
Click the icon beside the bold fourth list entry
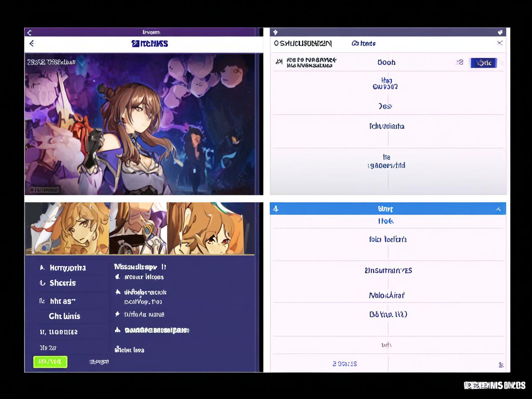(118, 330)
